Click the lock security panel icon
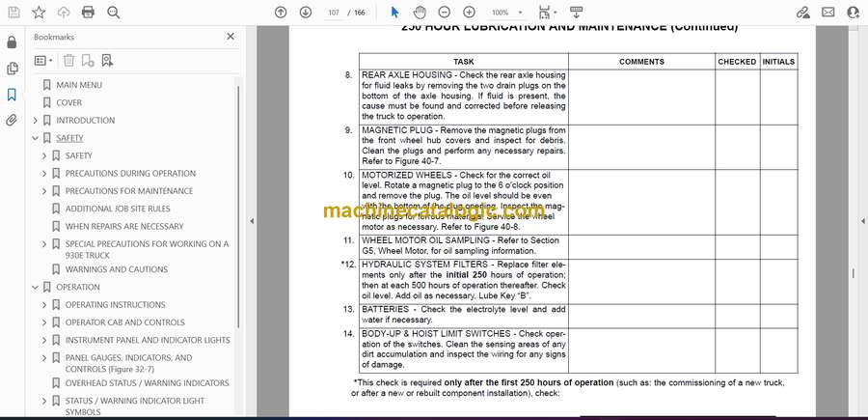The width and height of the screenshot is (868, 420). tap(12, 42)
